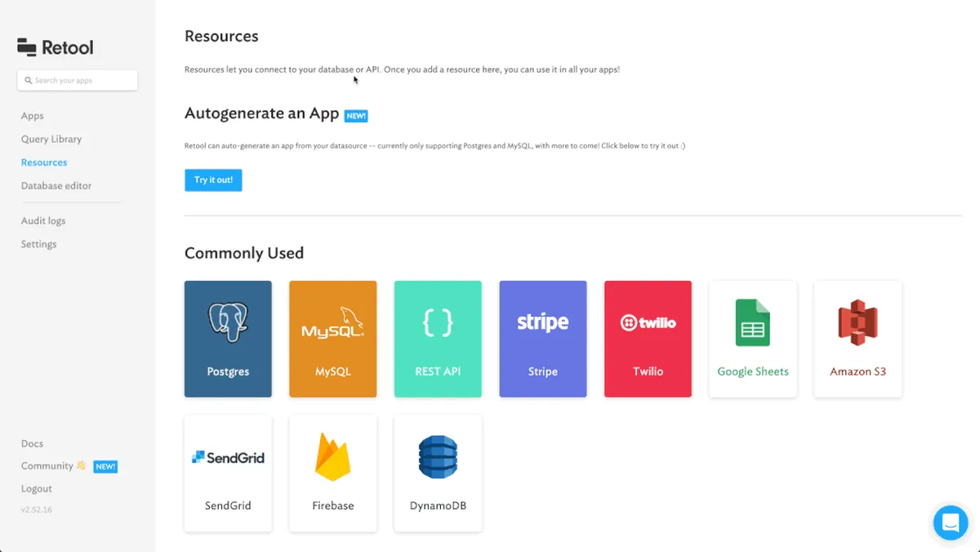Open the Query Library page

point(51,139)
